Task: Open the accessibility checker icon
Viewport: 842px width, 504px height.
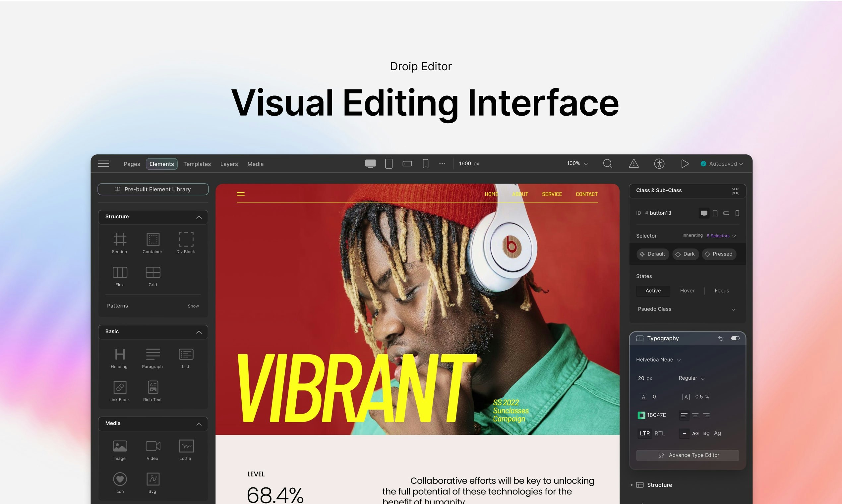Action: click(659, 164)
